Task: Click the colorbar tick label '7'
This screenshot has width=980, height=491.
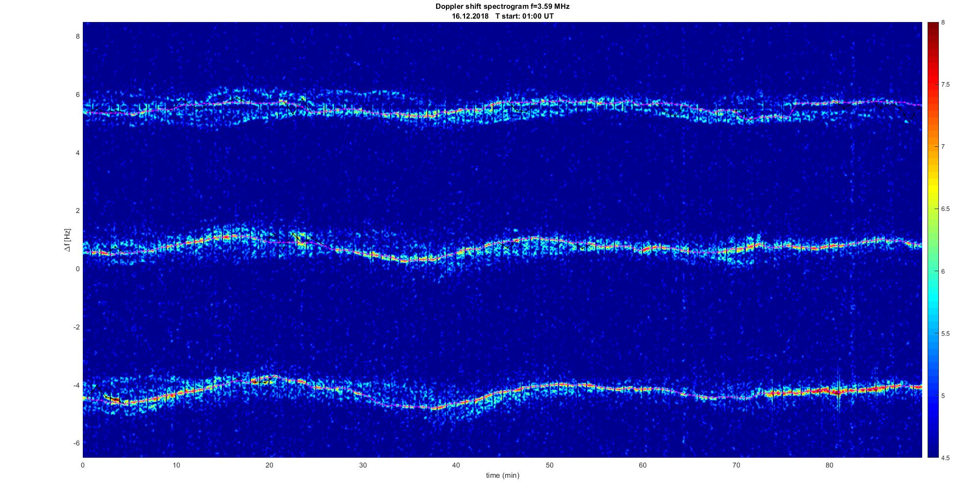Action: pos(943,147)
